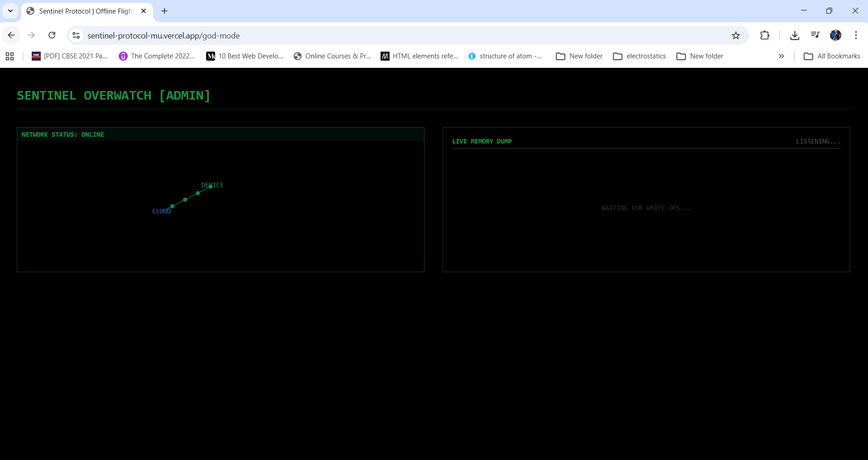Open the All Bookmarks folder
The width and height of the screenshot is (868, 460).
pyautogui.click(x=832, y=56)
